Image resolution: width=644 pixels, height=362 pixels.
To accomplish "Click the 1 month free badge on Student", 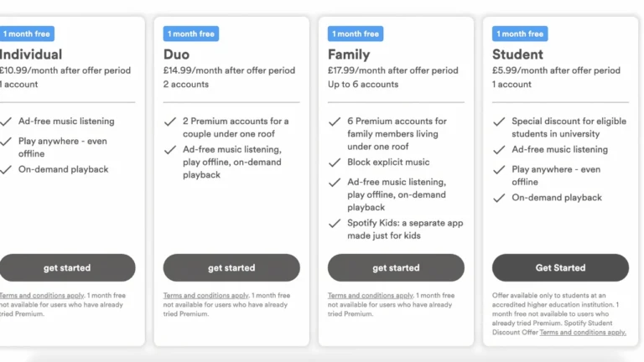I will 520,34.
